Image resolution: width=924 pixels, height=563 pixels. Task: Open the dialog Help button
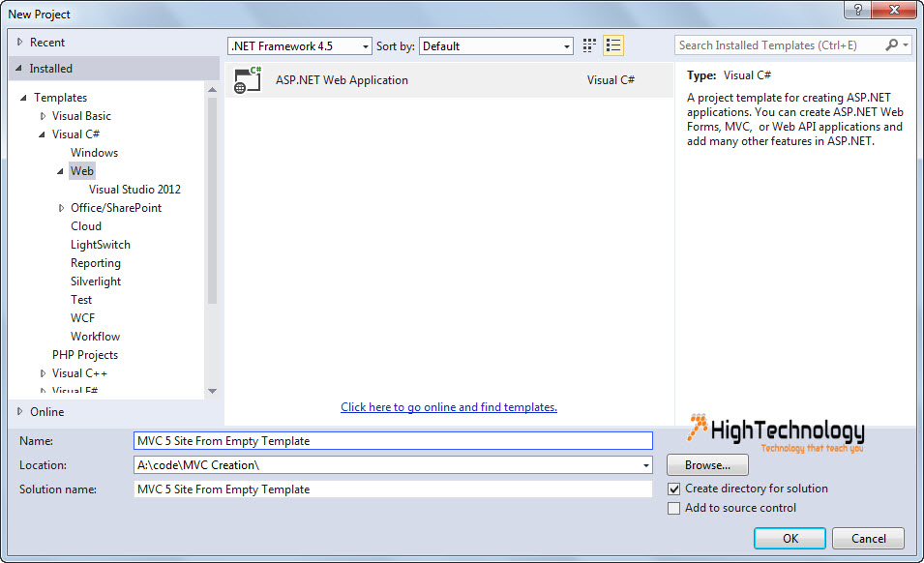click(858, 10)
